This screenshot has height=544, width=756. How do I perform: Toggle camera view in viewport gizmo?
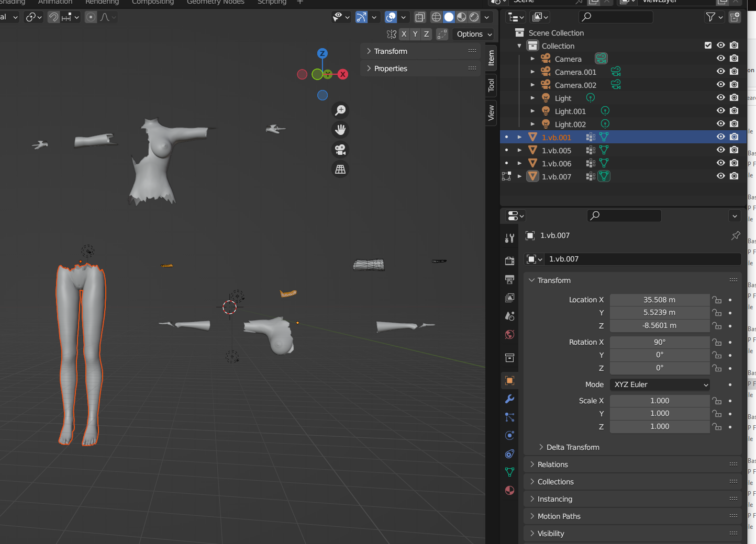pyautogui.click(x=340, y=150)
